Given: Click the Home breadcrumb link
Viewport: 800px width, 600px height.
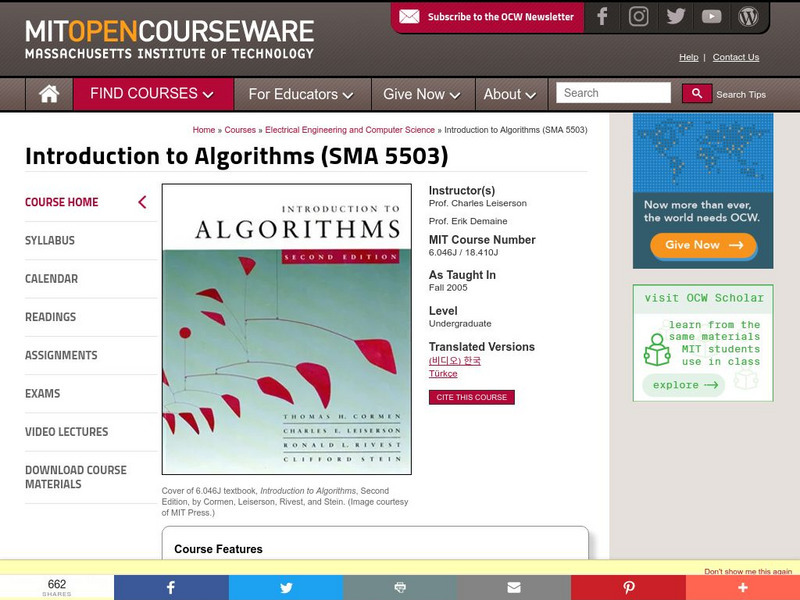Looking at the screenshot, I should coord(204,130).
